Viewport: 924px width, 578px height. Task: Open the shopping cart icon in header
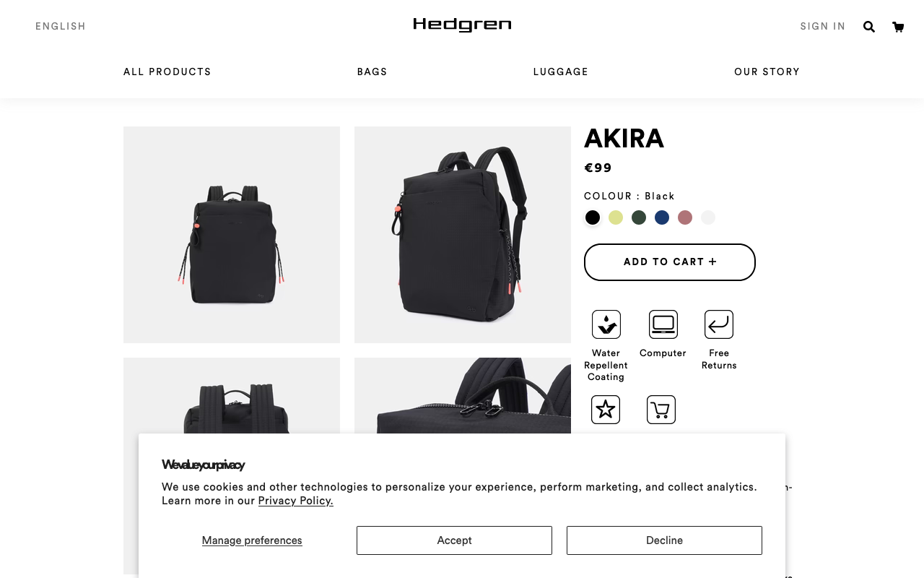pos(898,27)
